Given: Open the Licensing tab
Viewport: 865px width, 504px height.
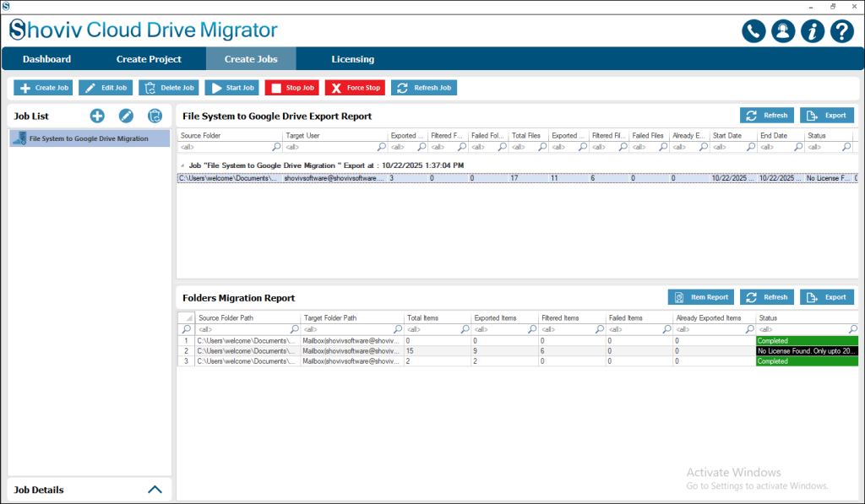Looking at the screenshot, I should pyautogui.click(x=352, y=59).
